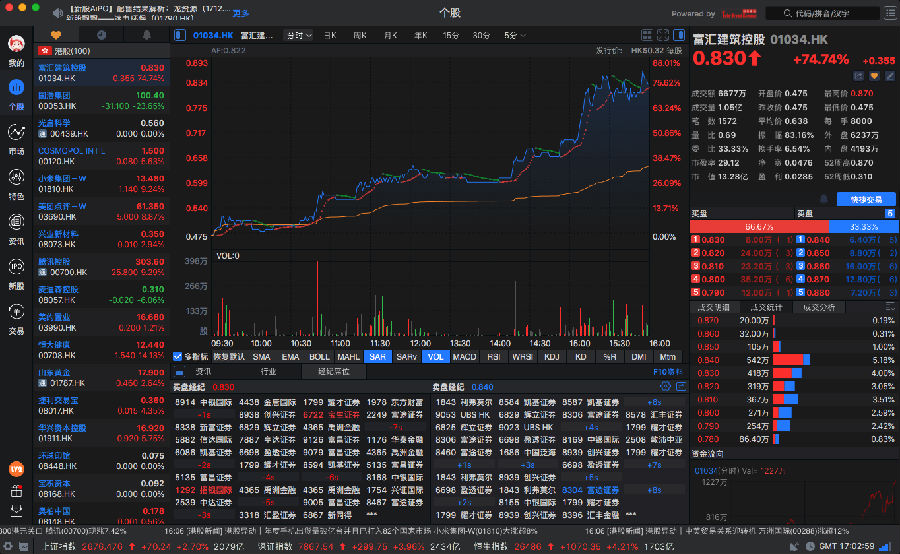Enable the KDJ indicator
This screenshot has height=554, width=900.
[x=552, y=357]
